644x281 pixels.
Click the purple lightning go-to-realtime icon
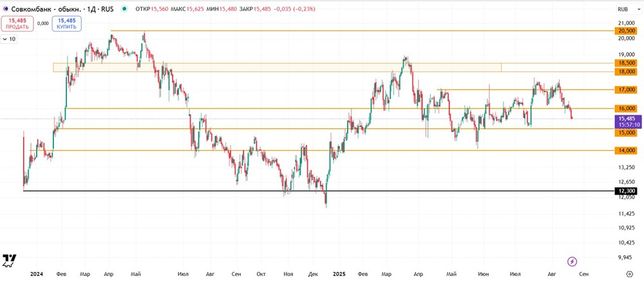coord(572,261)
